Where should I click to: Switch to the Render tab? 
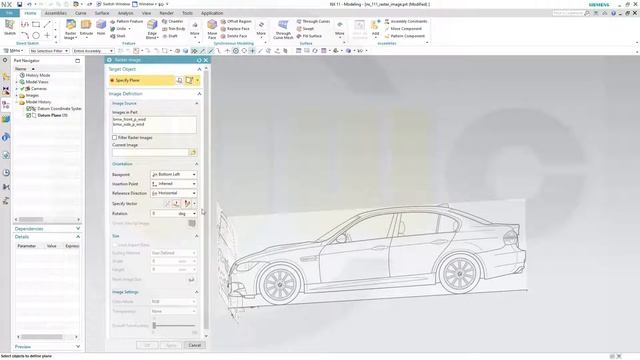tap(166, 13)
